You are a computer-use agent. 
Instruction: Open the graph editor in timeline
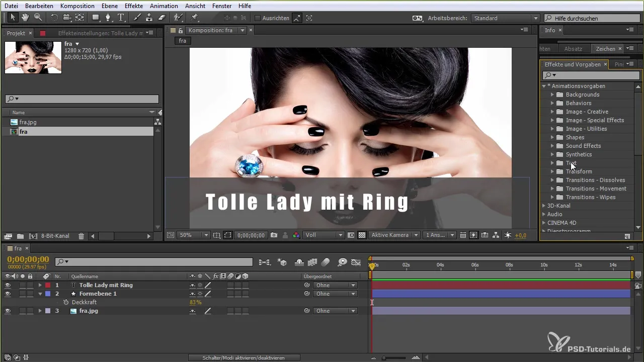pos(356,261)
